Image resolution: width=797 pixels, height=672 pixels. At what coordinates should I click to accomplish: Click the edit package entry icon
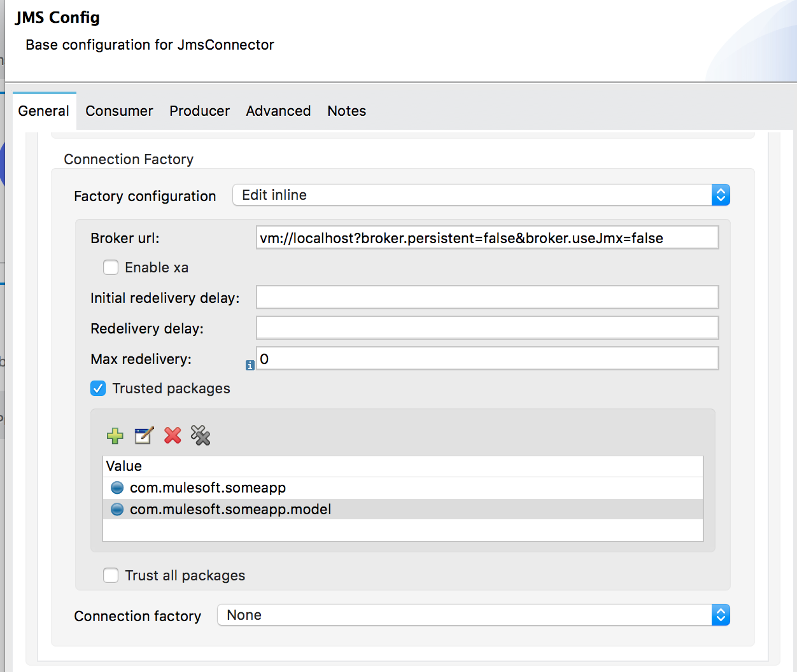coord(144,436)
